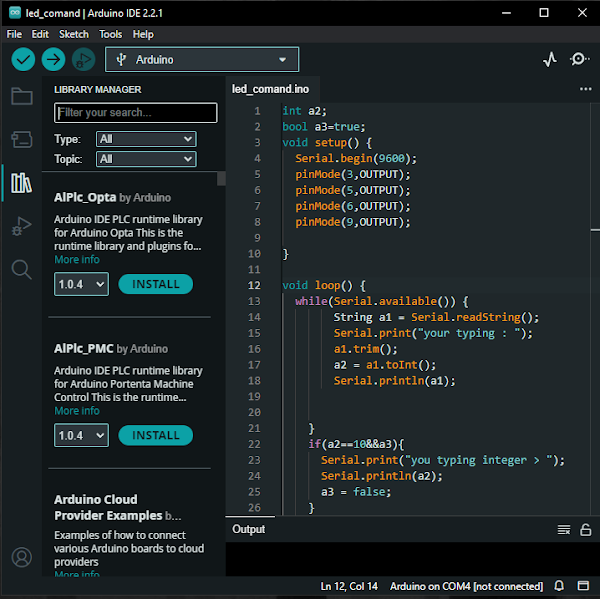Click the library search filter field
Viewport: 600px width, 599px height.
click(136, 113)
